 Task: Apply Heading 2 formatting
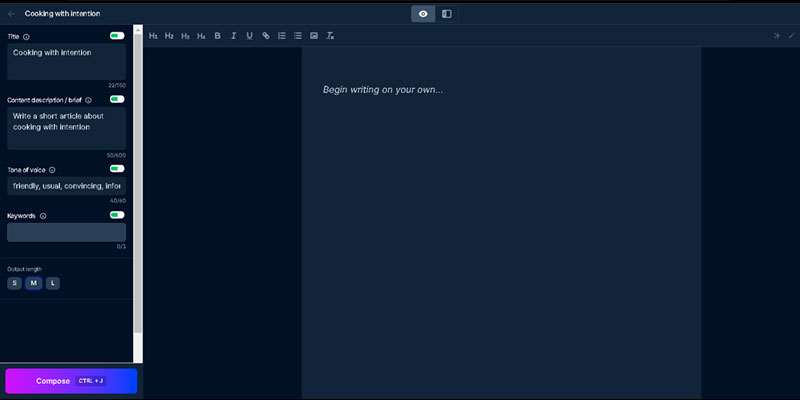click(x=169, y=36)
